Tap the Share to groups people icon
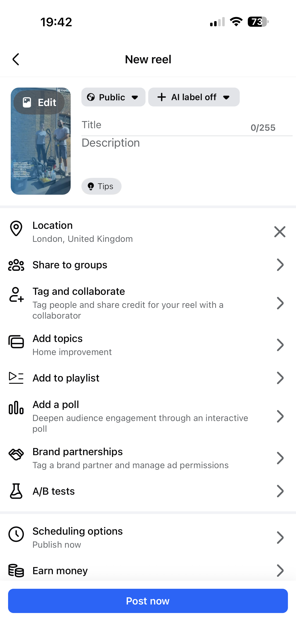Image resolution: width=296 pixels, height=644 pixels. [x=16, y=265]
